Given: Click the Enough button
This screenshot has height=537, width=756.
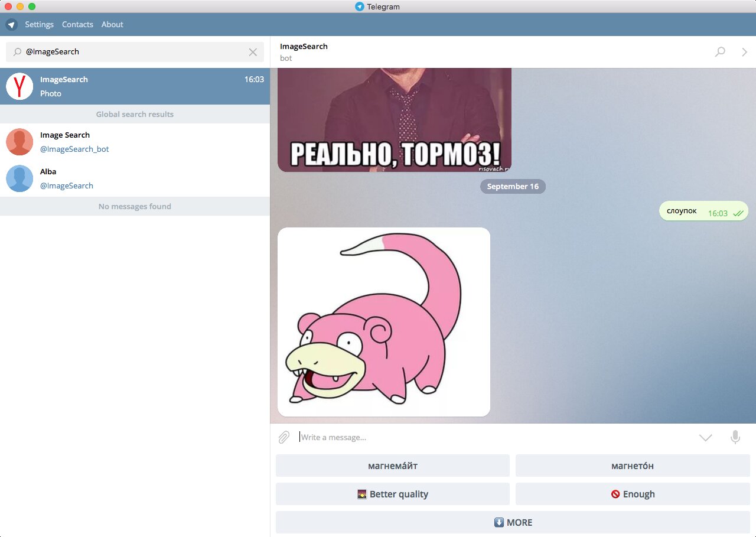Looking at the screenshot, I should [633, 494].
